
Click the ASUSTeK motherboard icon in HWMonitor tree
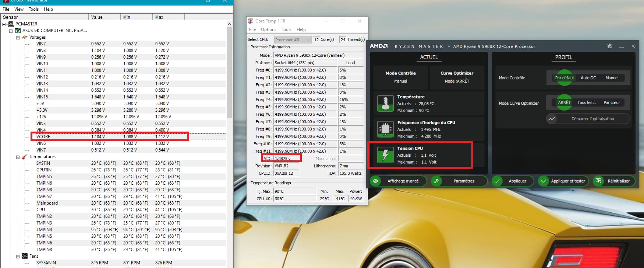point(18,31)
